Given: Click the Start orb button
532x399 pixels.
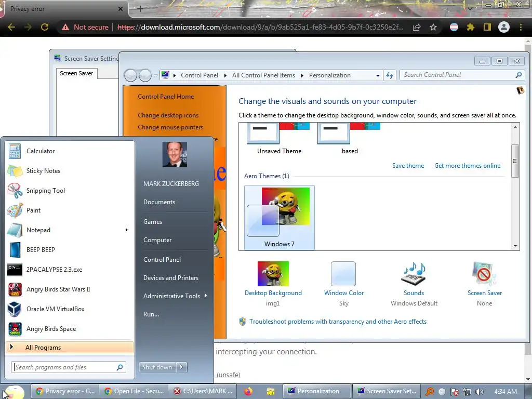Looking at the screenshot, I should [14, 392].
